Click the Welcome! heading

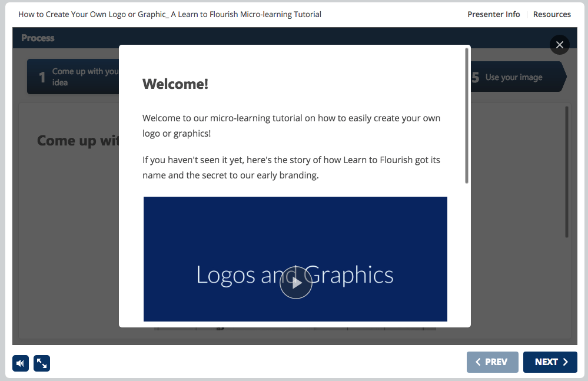pos(175,84)
